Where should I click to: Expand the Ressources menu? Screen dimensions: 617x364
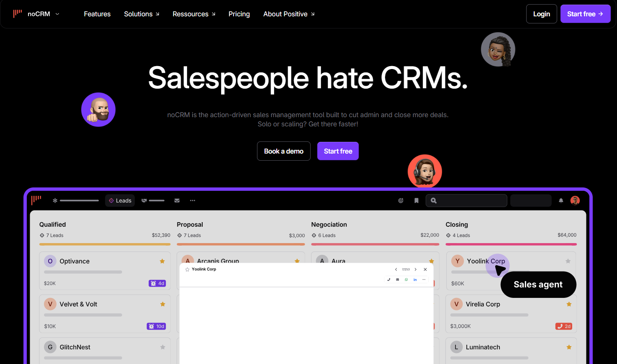[x=194, y=14]
